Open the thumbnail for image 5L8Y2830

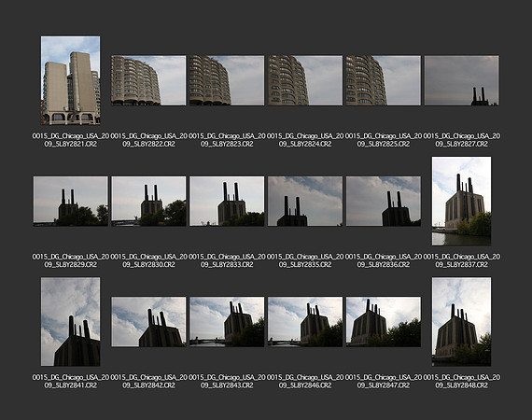(x=148, y=202)
